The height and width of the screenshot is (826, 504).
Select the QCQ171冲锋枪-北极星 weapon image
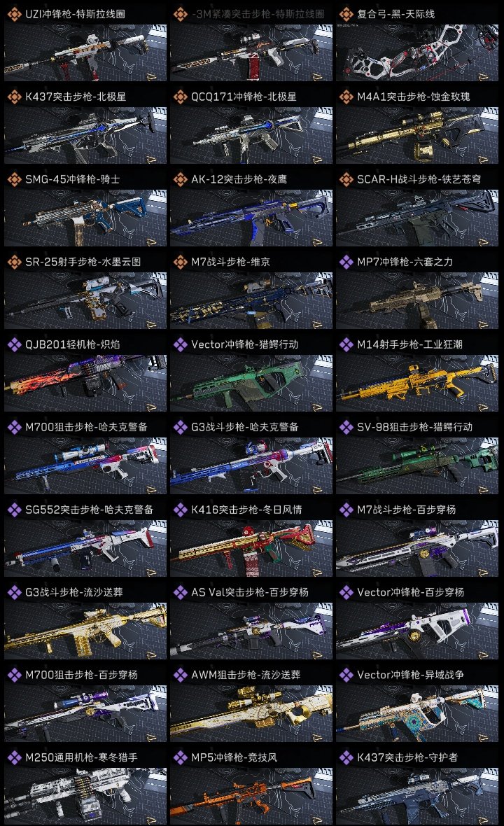tap(251, 135)
